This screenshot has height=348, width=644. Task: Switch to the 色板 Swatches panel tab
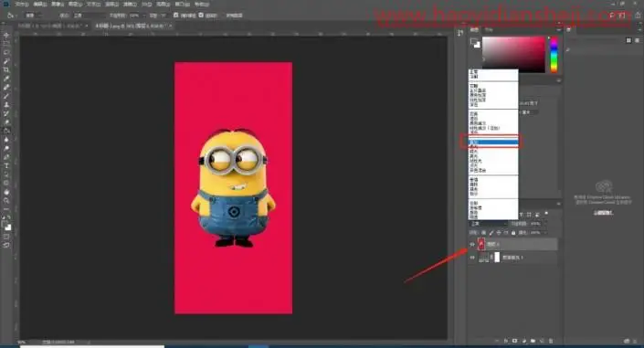pyautogui.click(x=489, y=29)
